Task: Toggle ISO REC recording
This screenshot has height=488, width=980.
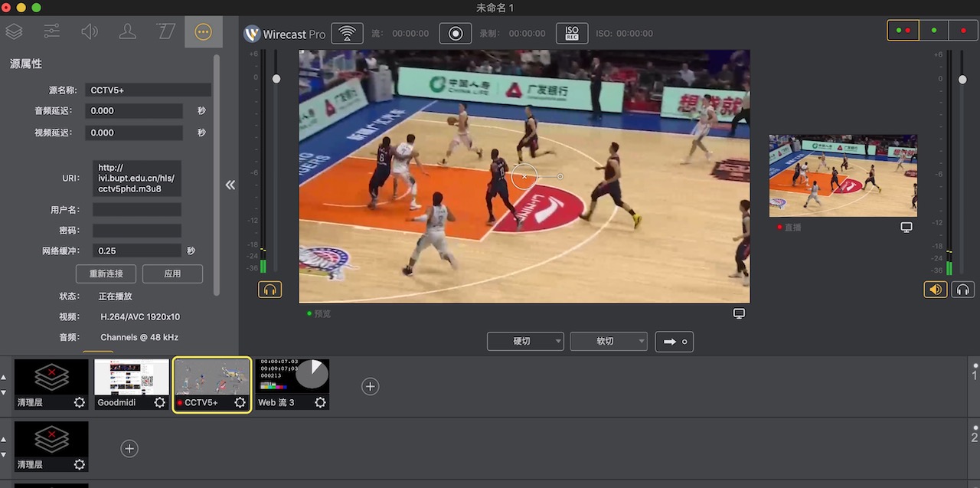Action: (x=572, y=34)
